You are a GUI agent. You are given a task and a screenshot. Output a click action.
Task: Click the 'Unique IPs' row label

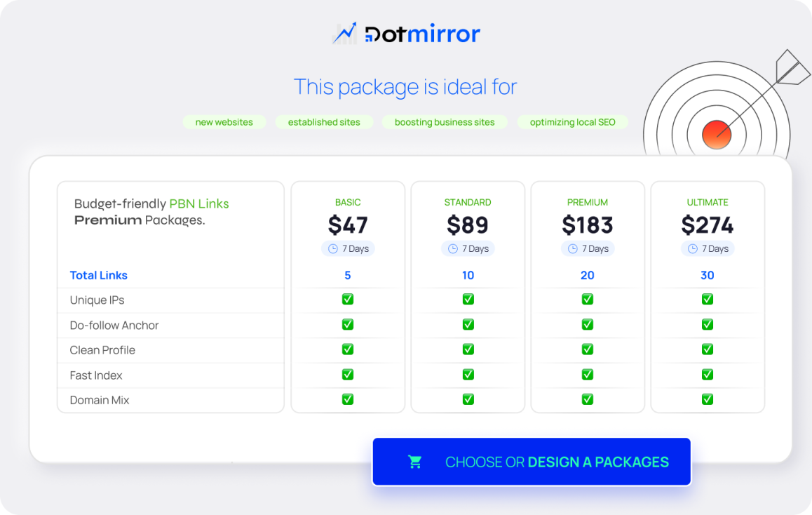(x=97, y=300)
